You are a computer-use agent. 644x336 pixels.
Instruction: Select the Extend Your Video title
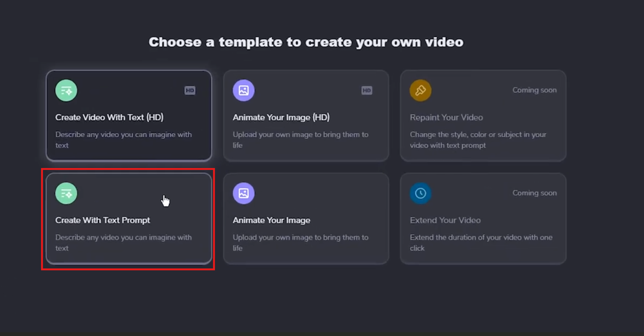[445, 220]
